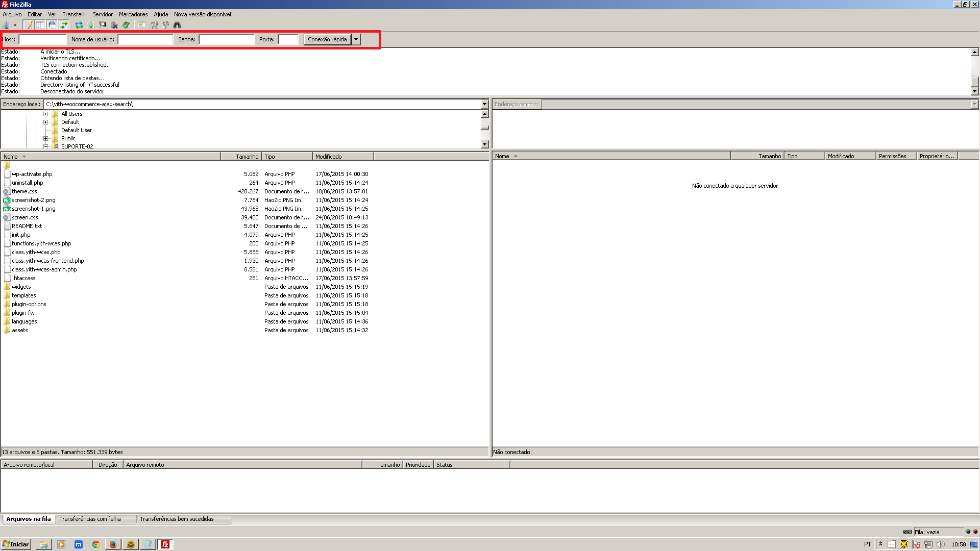Toggle the transfer queue display
980x551 pixels.
coord(64,25)
